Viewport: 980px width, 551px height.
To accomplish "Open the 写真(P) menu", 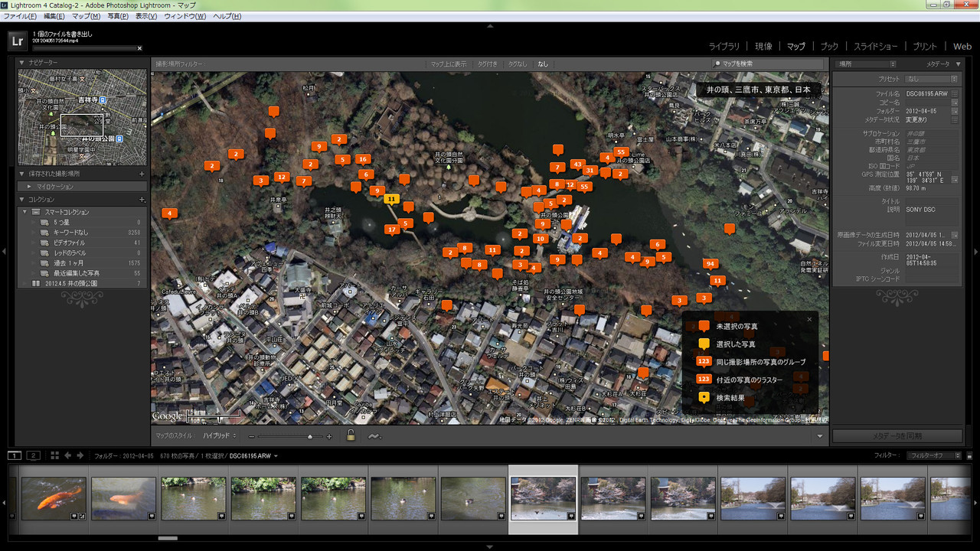I will tap(118, 16).
